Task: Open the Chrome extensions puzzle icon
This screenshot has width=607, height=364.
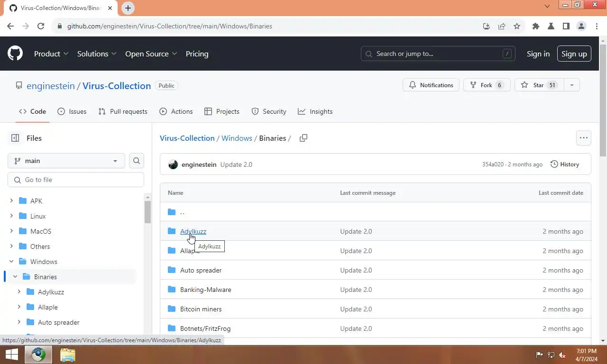Action: (536, 26)
